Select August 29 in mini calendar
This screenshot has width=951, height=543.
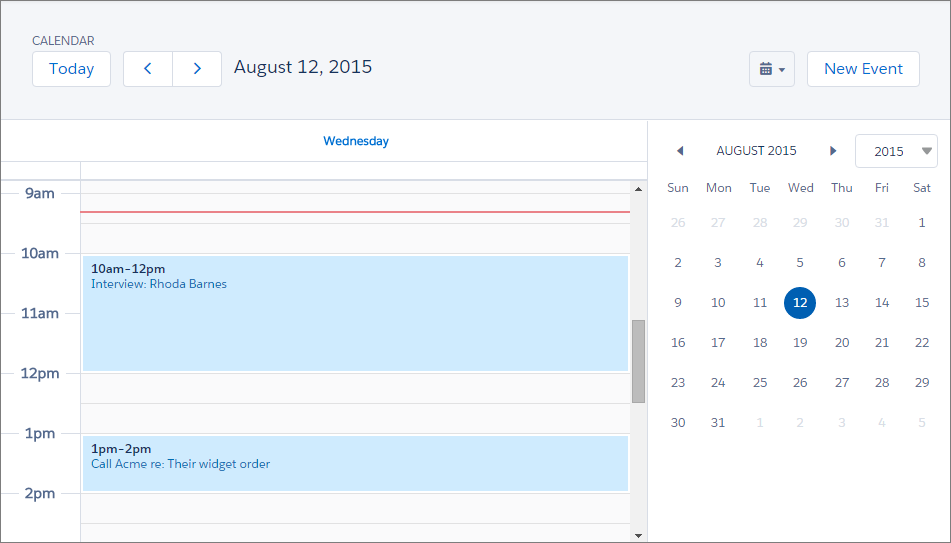tap(922, 383)
